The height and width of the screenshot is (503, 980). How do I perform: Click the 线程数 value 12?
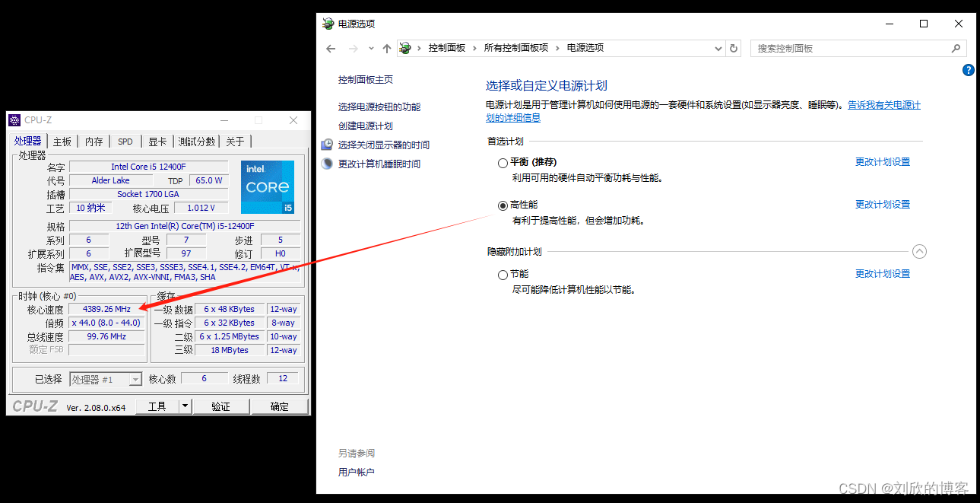coord(283,378)
